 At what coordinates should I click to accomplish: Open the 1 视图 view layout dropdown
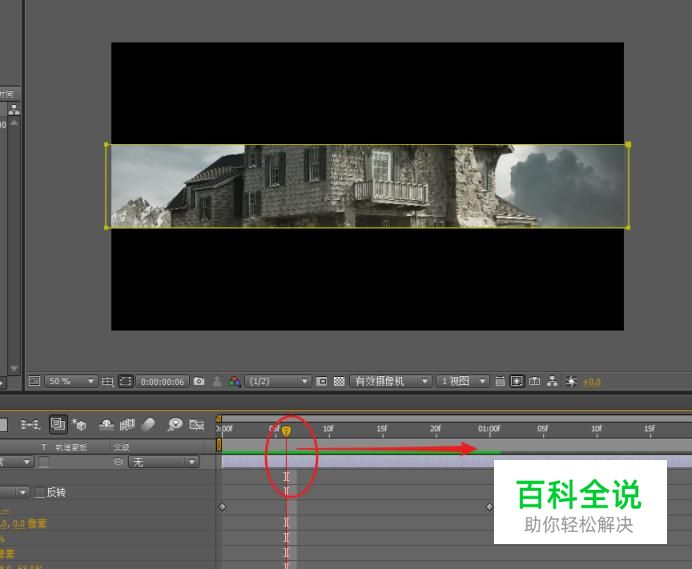462,381
